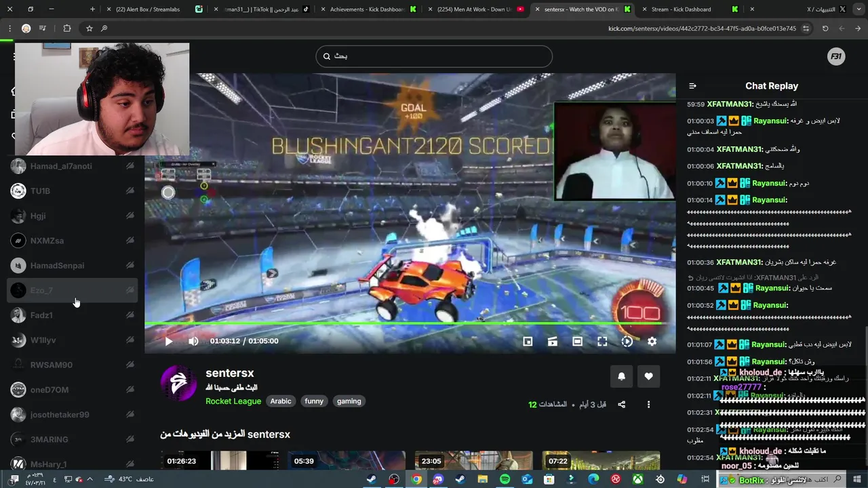Open the 05:39 video thumbnail

point(347,461)
